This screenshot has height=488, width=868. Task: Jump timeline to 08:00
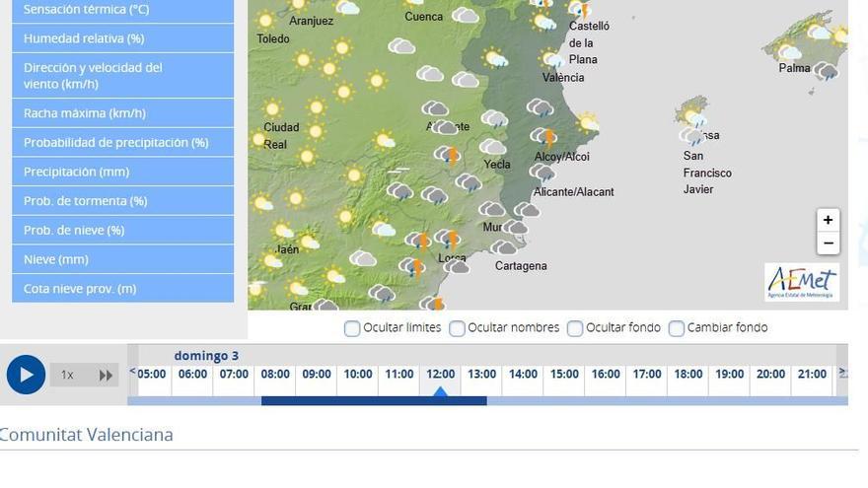click(275, 374)
